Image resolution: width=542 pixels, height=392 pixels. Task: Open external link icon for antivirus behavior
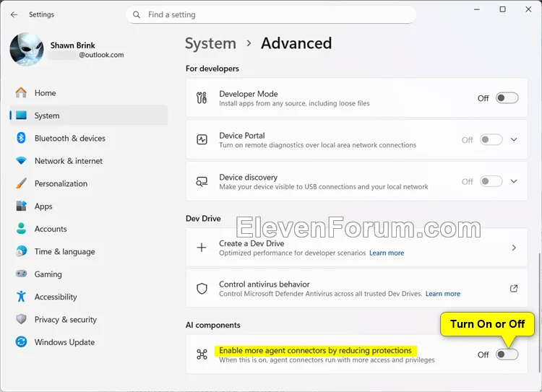point(514,288)
